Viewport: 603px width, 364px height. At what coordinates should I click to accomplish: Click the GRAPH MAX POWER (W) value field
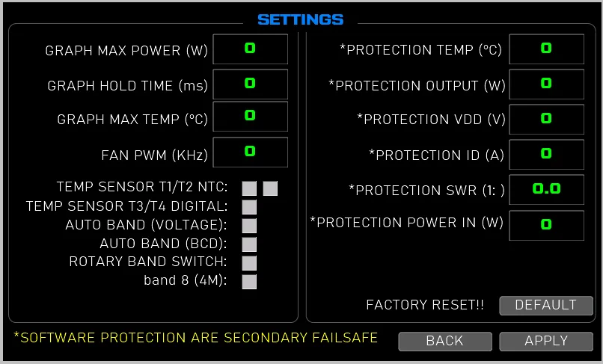(251, 49)
